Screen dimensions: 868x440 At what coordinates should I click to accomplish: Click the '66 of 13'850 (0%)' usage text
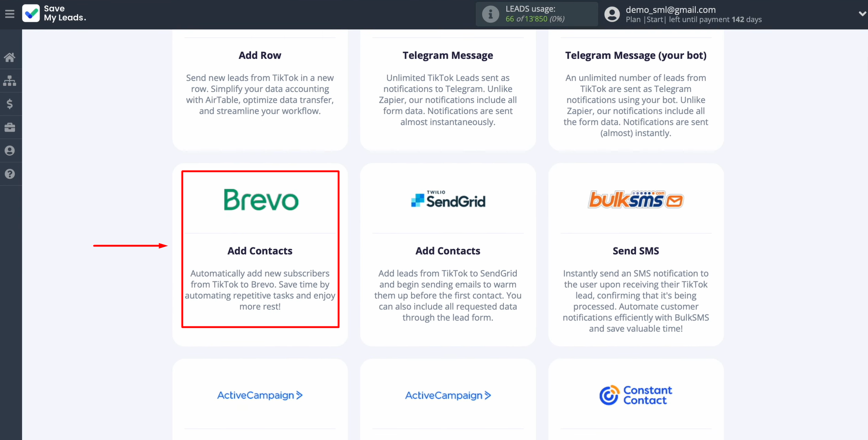pyautogui.click(x=535, y=19)
